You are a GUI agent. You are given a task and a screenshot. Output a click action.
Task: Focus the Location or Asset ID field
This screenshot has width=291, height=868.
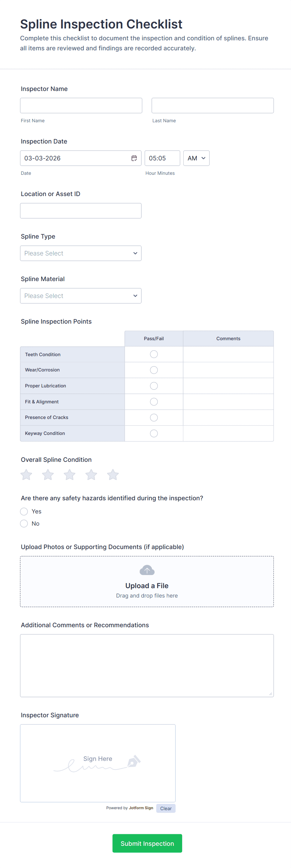click(81, 211)
